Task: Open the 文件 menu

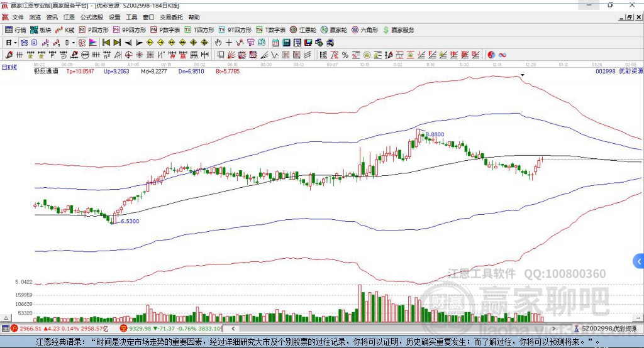Action: (x=18, y=17)
